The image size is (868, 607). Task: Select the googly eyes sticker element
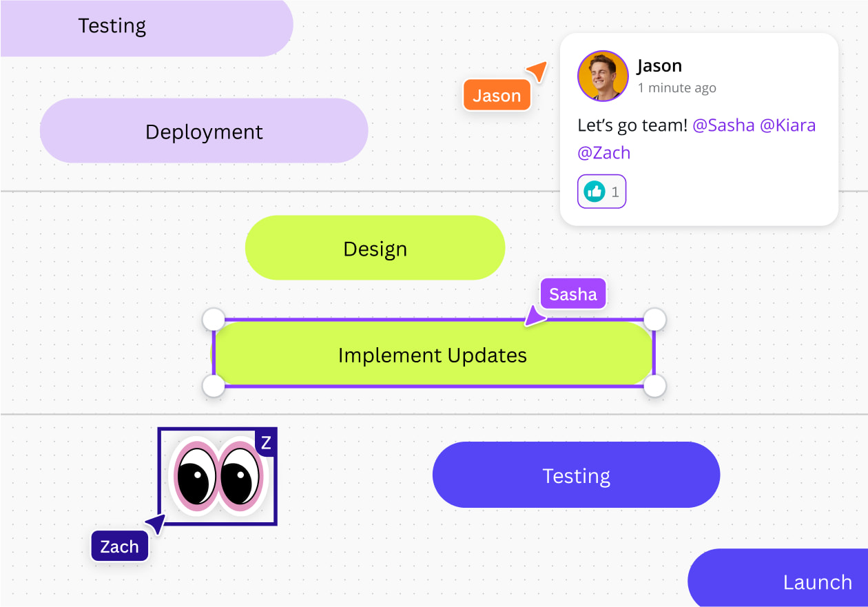pos(217,477)
